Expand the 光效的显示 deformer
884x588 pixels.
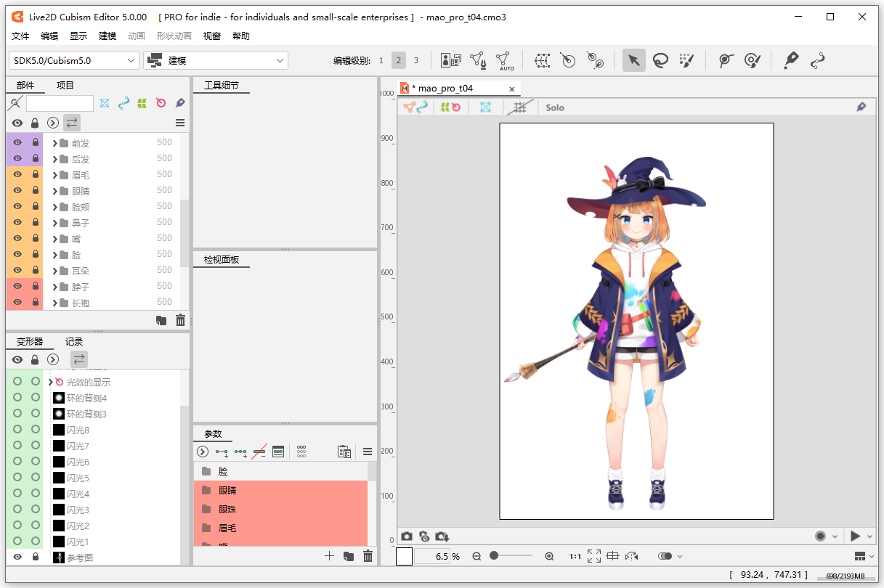[x=50, y=382]
